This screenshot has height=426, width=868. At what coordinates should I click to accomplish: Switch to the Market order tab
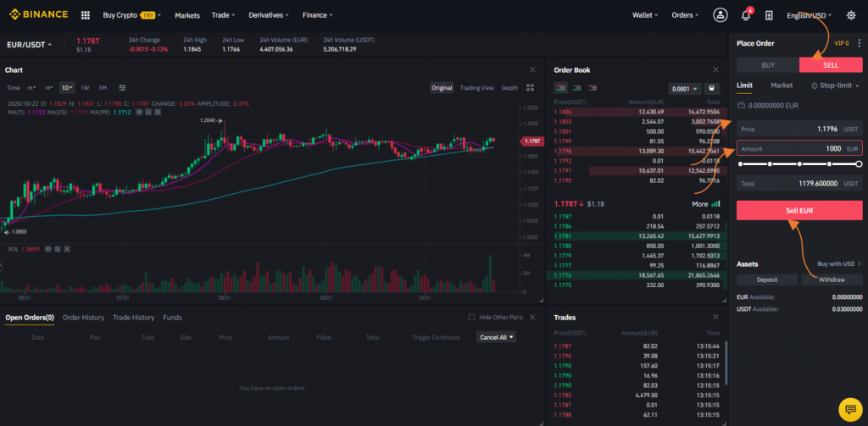(782, 86)
